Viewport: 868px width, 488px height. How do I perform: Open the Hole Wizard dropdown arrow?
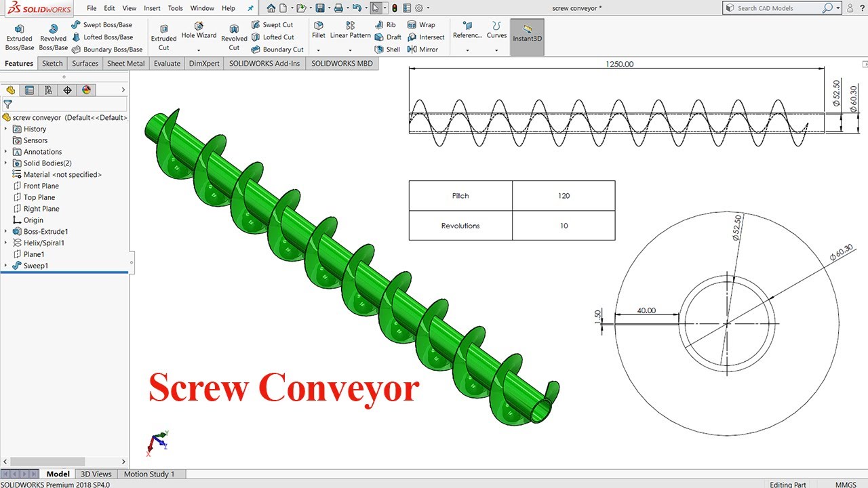(x=199, y=50)
